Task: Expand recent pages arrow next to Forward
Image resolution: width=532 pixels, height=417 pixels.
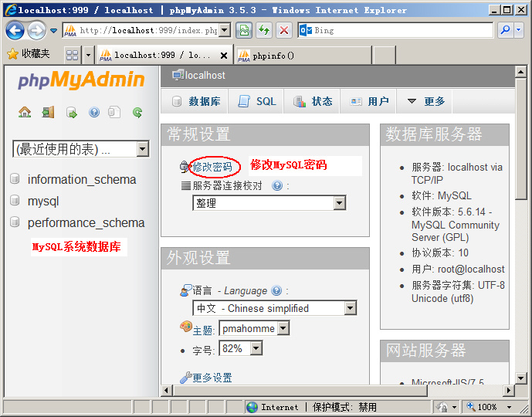Action: [x=53, y=31]
